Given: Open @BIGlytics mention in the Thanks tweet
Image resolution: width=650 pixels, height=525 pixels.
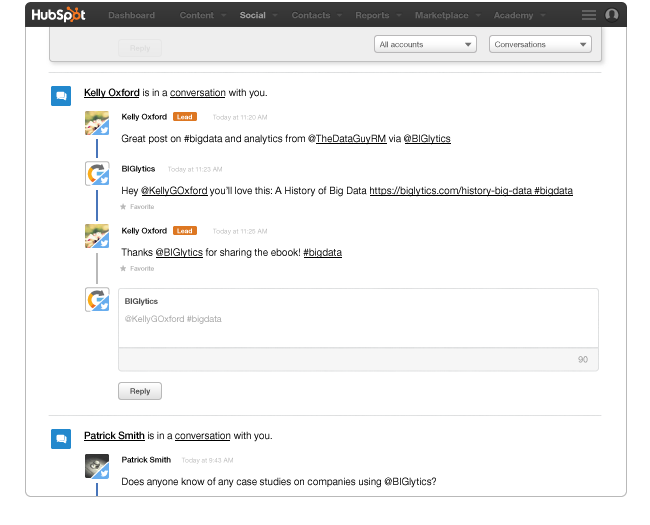Looking at the screenshot, I should [179, 252].
